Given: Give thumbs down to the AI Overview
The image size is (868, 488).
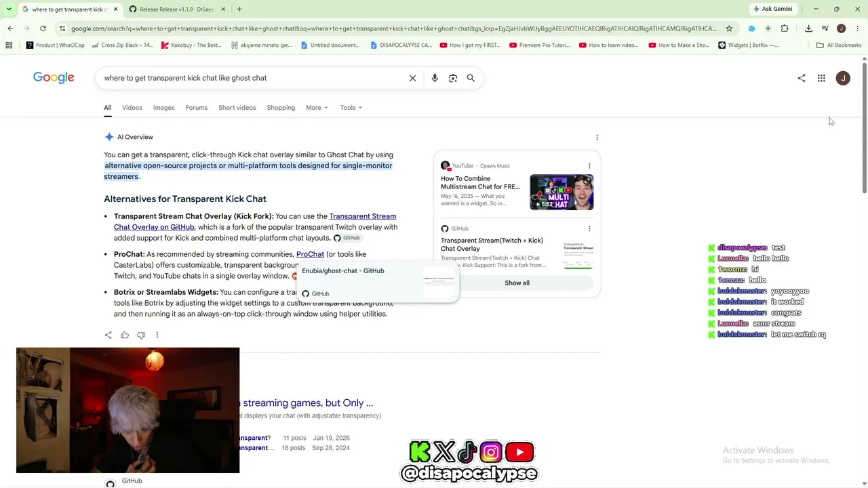Looking at the screenshot, I should [x=141, y=335].
